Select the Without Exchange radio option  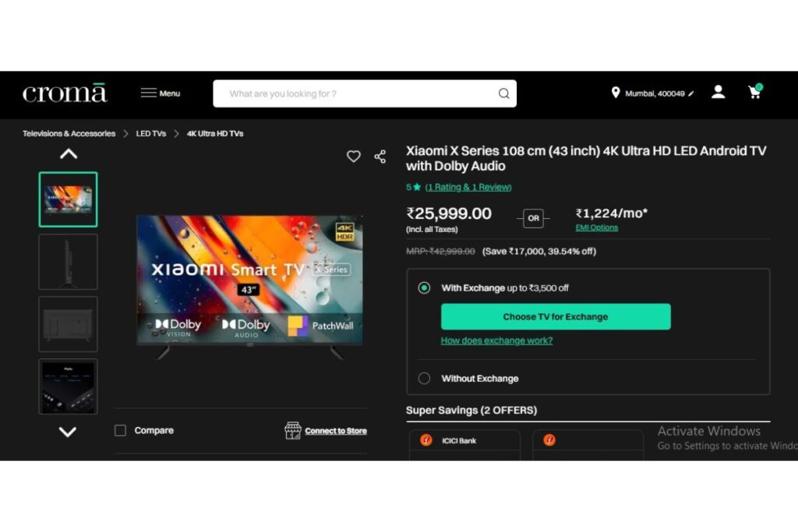[424, 379]
